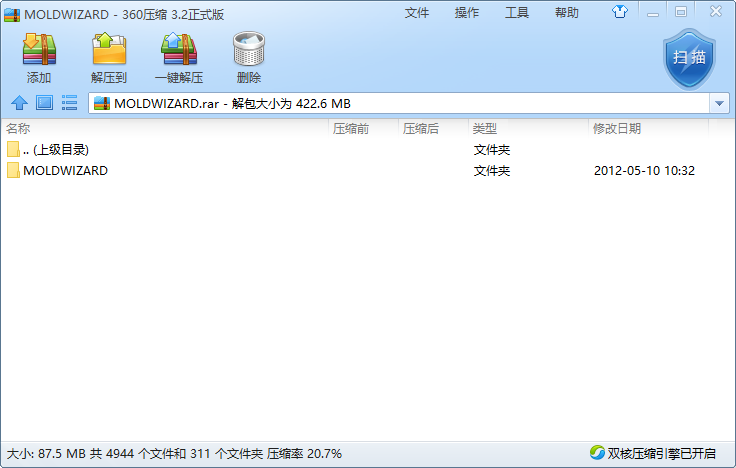Switch to list detail view
The image size is (736, 468).
[69, 103]
